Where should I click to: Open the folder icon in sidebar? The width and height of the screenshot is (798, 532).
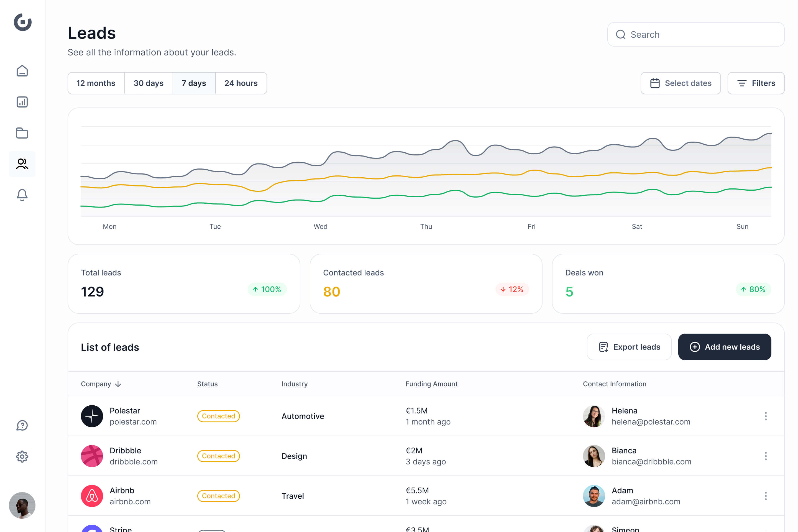point(22,133)
